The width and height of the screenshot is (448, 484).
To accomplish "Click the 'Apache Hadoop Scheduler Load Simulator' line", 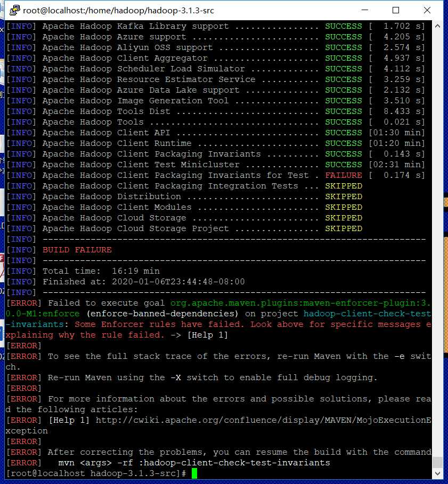I will (x=216, y=69).
